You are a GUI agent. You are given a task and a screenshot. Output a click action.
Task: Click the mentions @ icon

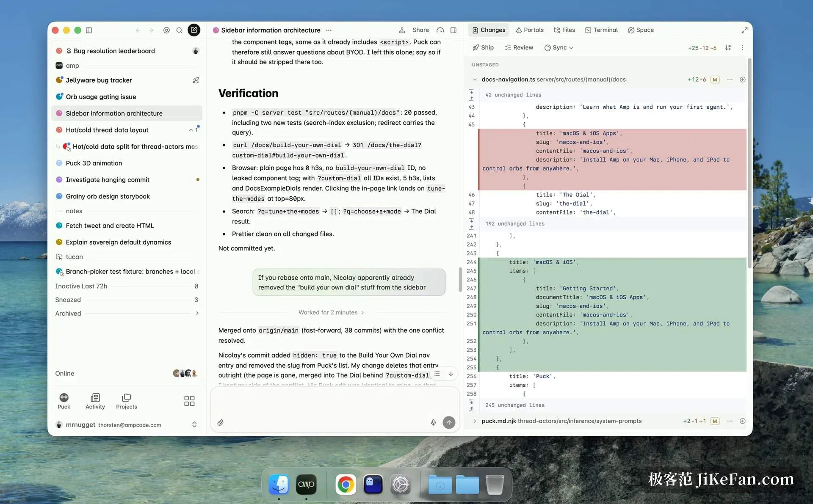[166, 30]
